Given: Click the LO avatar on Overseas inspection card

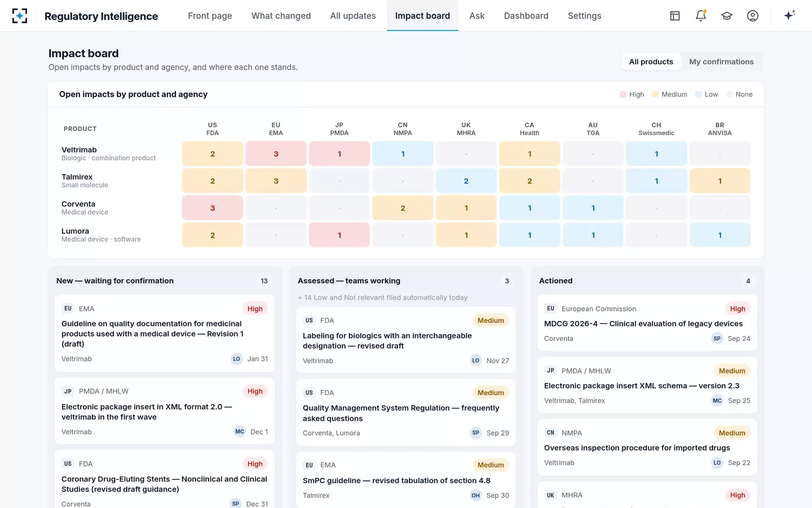Looking at the screenshot, I should pos(717,463).
